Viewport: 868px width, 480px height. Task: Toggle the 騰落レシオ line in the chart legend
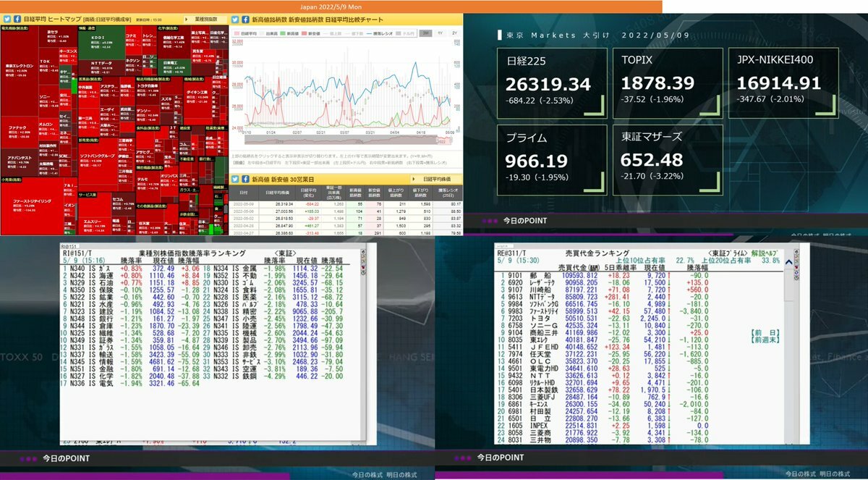(x=379, y=33)
